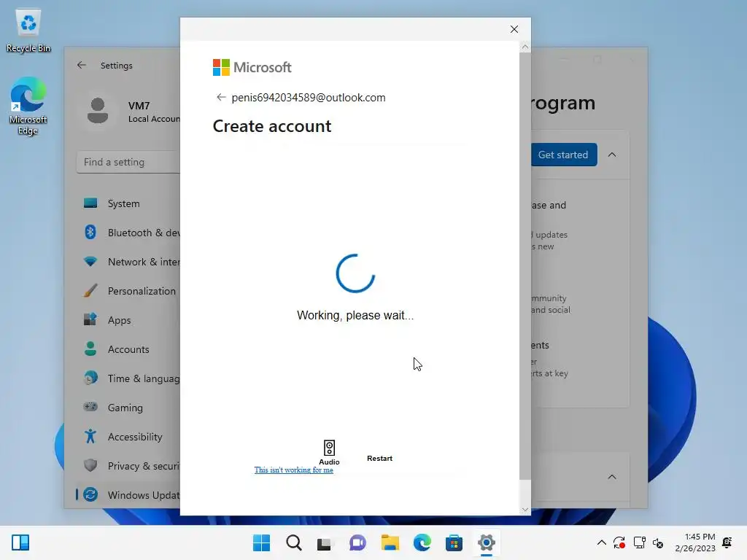Click the dialog scrollbar down arrow
The image size is (747, 560).
click(x=525, y=510)
